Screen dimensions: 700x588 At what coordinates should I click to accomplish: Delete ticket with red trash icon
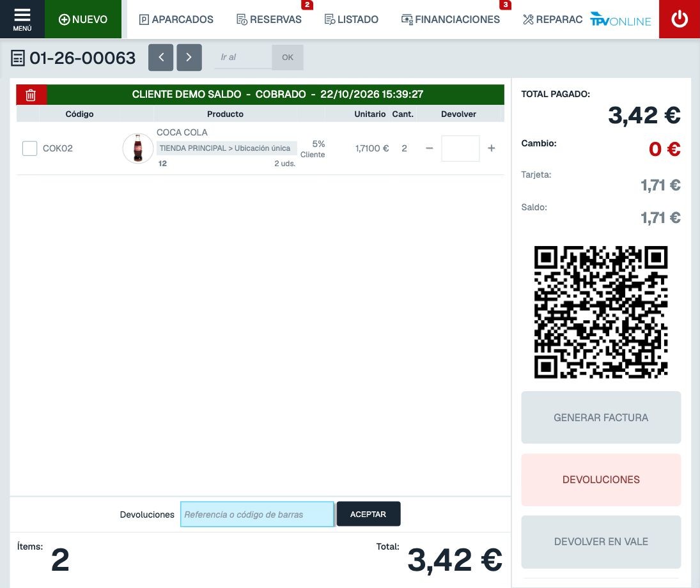point(31,95)
